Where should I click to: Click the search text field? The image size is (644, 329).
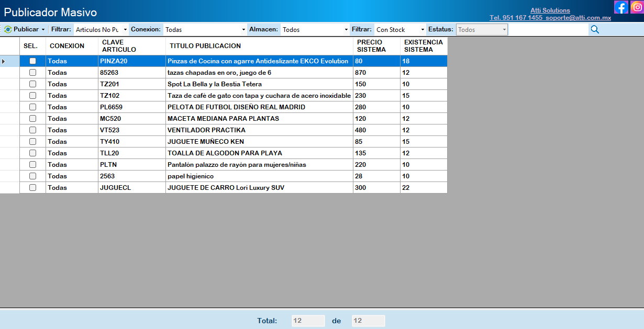coord(548,30)
